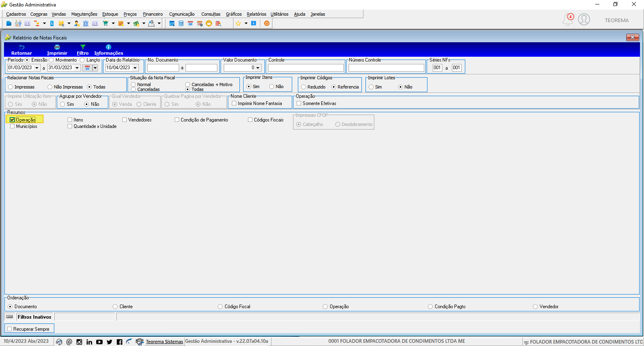This screenshot has width=644, height=346.
Task: Expand the Data do Relatório date dropdown
Action: click(x=135, y=68)
